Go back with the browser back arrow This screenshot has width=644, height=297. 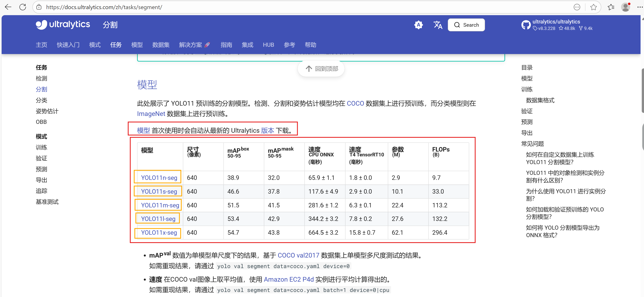[8, 7]
